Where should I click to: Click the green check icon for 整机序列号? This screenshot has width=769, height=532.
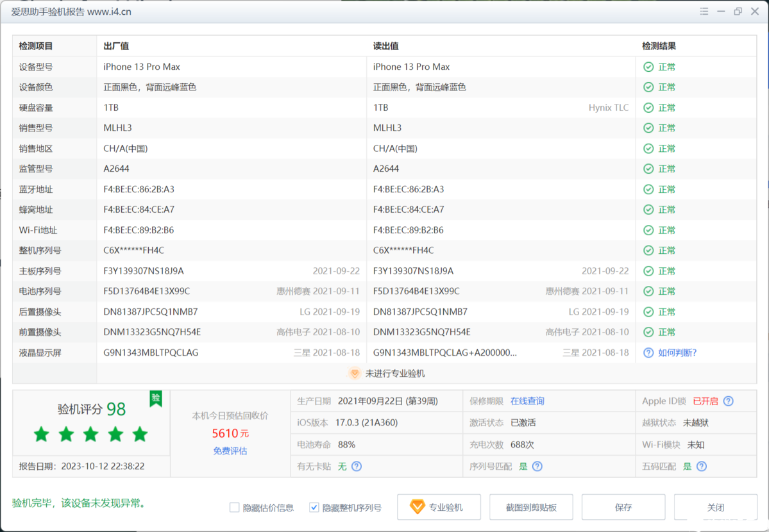click(648, 251)
